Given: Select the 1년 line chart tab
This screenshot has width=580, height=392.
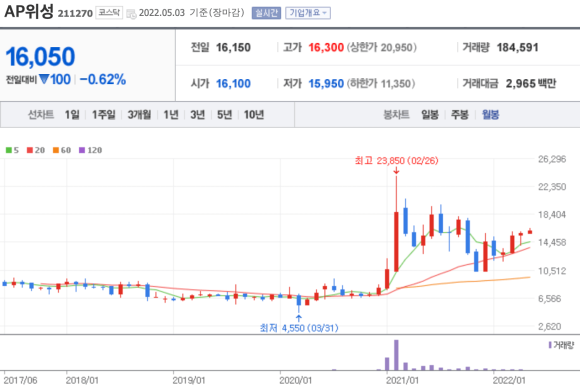Looking at the screenshot, I should tap(171, 115).
